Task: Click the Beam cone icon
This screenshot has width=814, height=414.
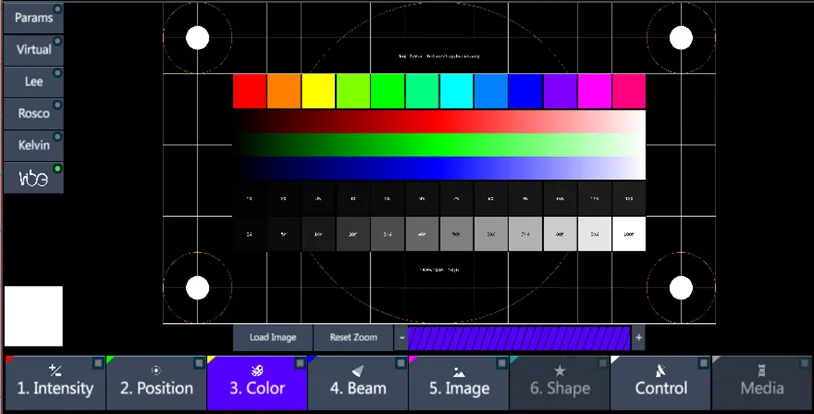Action: pos(358,370)
